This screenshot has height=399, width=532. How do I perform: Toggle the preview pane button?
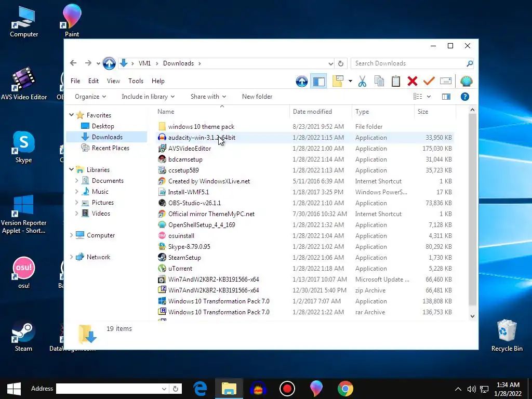(x=446, y=97)
